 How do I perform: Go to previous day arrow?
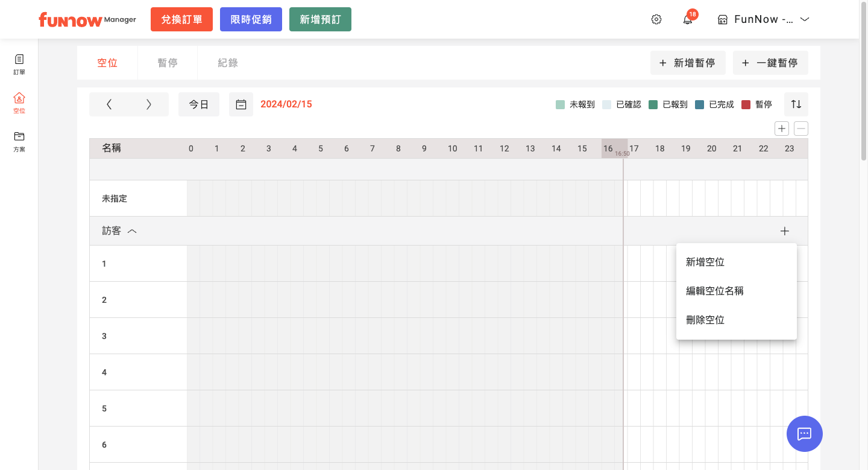coord(109,104)
